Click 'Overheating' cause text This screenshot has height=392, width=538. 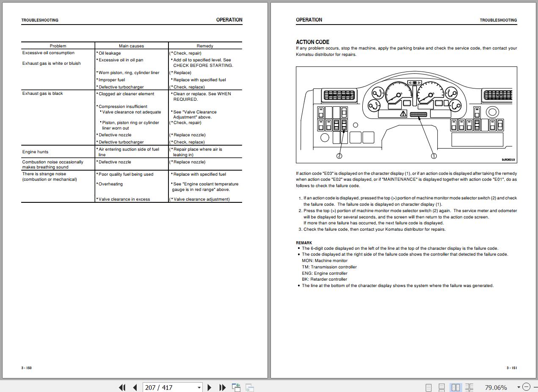(x=110, y=184)
